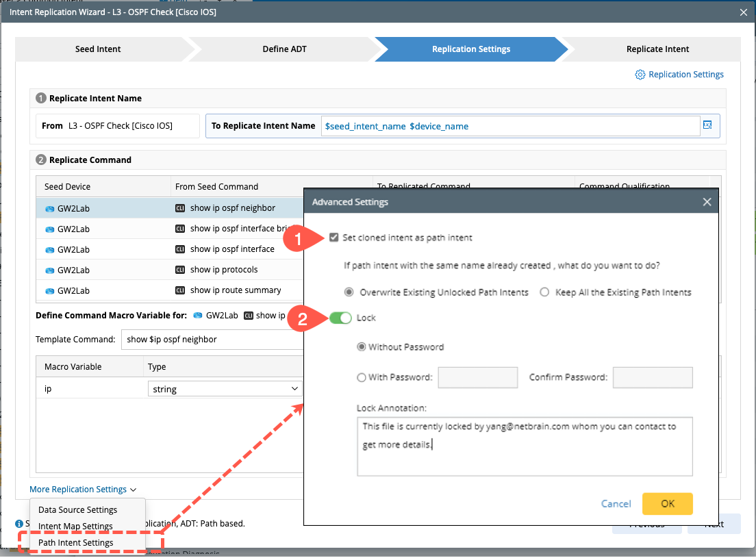756x558 pixels.
Task: Click the info icon in the bottom status line
Action: pos(18,524)
